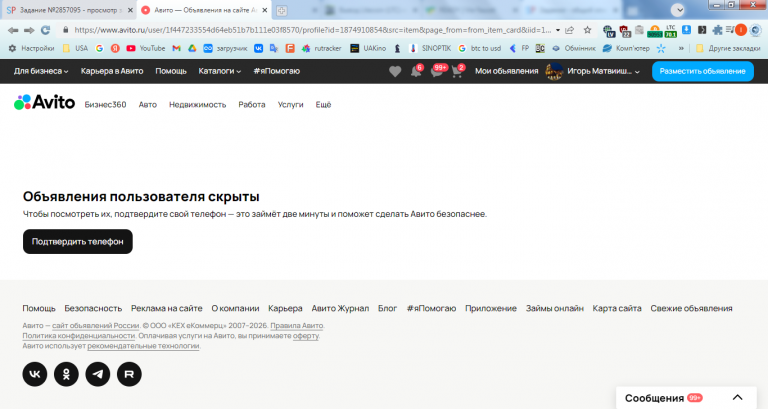Open the USA bookmarks folder
The image size is (768, 409).
(75, 48)
